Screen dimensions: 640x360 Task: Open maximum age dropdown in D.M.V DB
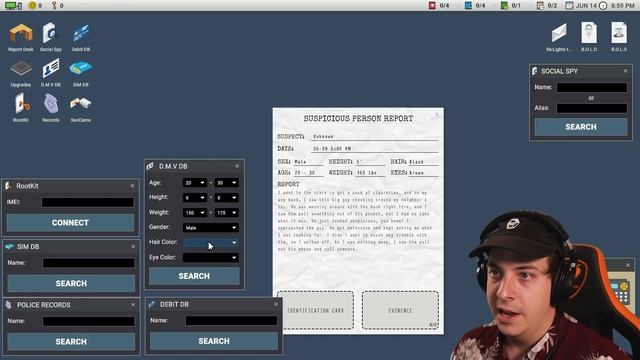227,183
